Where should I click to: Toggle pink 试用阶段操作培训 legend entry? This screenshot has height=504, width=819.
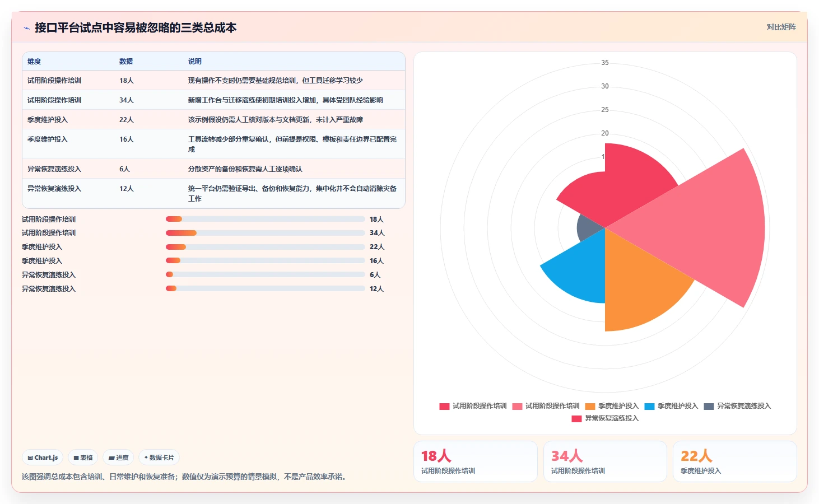click(x=546, y=406)
